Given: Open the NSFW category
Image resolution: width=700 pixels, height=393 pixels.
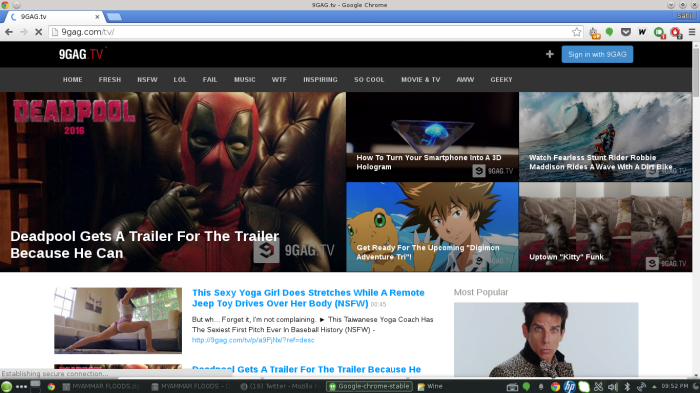Looking at the screenshot, I should (x=147, y=79).
